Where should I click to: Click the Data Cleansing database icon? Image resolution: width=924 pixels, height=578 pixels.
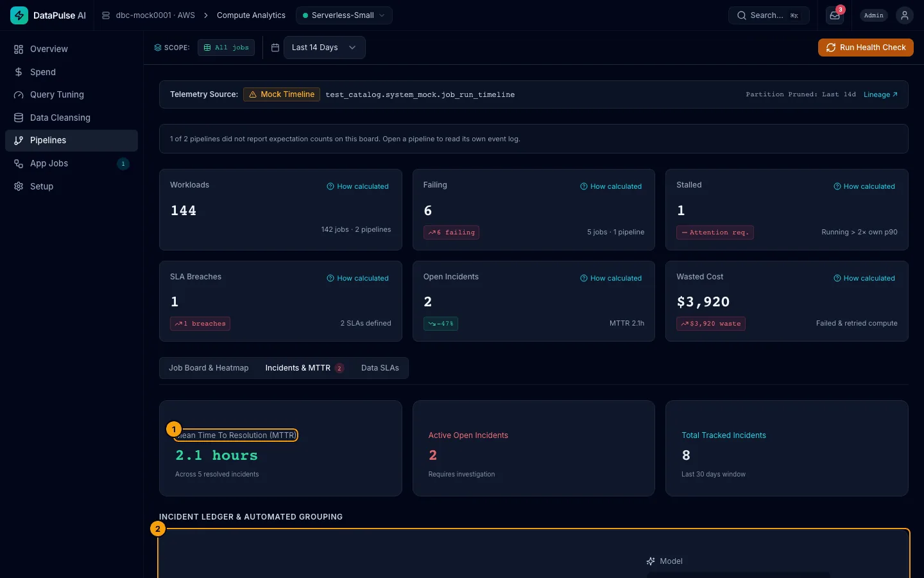pos(19,118)
